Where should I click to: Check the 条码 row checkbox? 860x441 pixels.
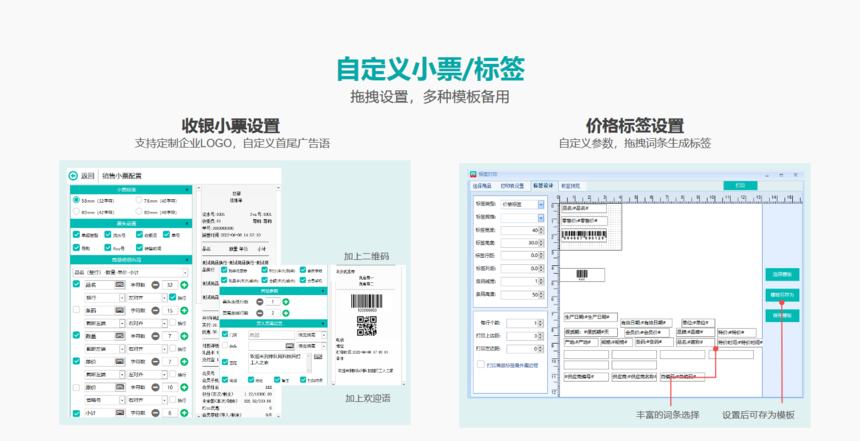[x=76, y=310]
